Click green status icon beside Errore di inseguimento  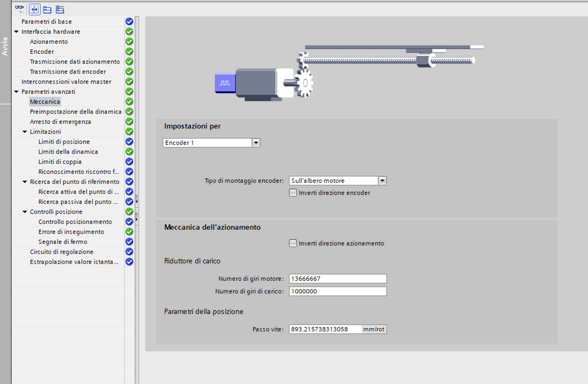129,232
